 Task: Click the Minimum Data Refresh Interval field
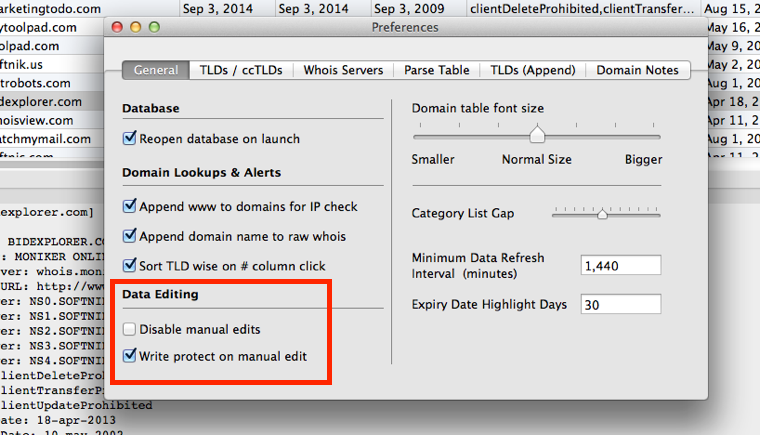click(x=621, y=265)
